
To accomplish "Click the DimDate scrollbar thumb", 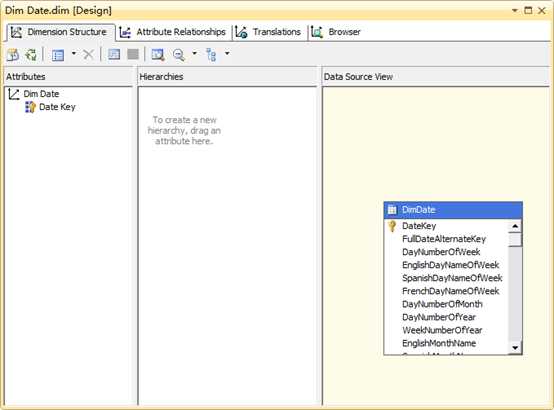I will coord(515,240).
